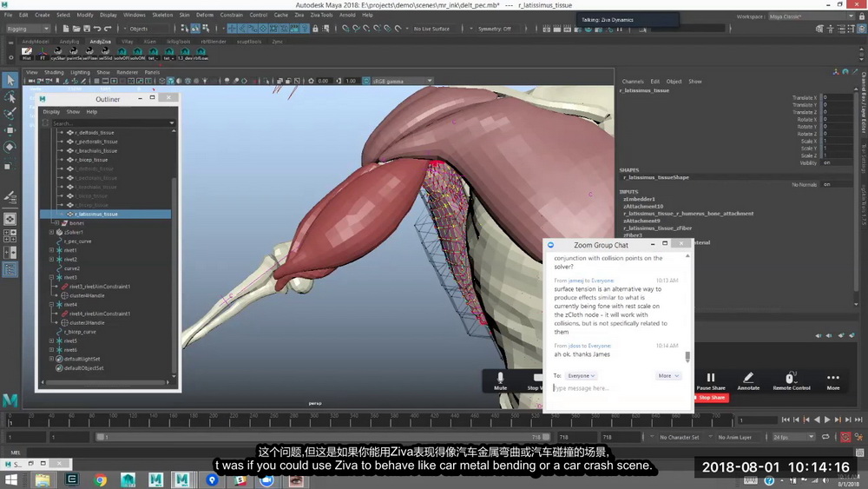Screen dimensions: 868x489
Task: Click the range slider handle at frame 718
Action: coord(546,437)
